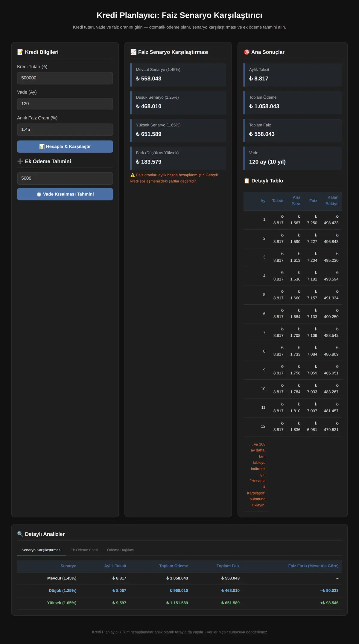The height and width of the screenshot is (644, 359).
Task: Select the Yüksek Senaryo (1.65%) card
Action: pos(178,130)
